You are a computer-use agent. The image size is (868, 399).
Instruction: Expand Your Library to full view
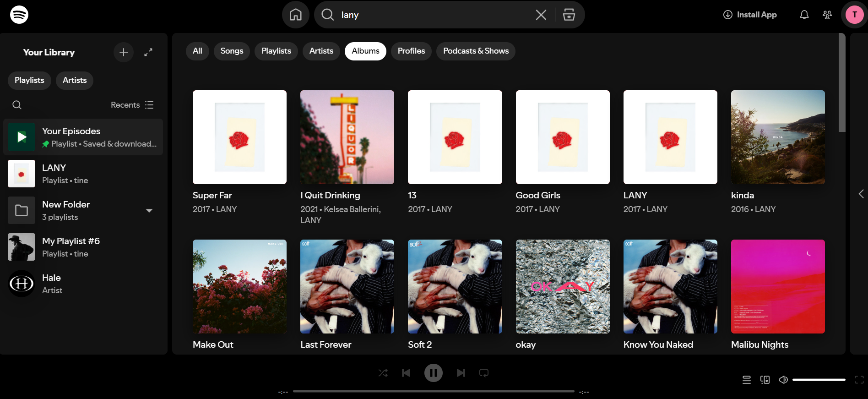coord(148,52)
